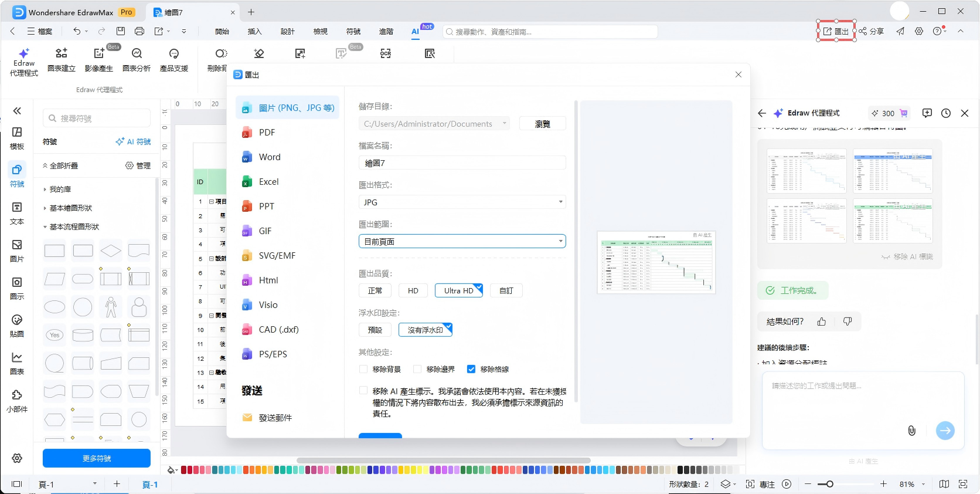The width and height of the screenshot is (980, 494).
Task: Uncheck the 移除格線 checkbox
Action: [x=471, y=369]
